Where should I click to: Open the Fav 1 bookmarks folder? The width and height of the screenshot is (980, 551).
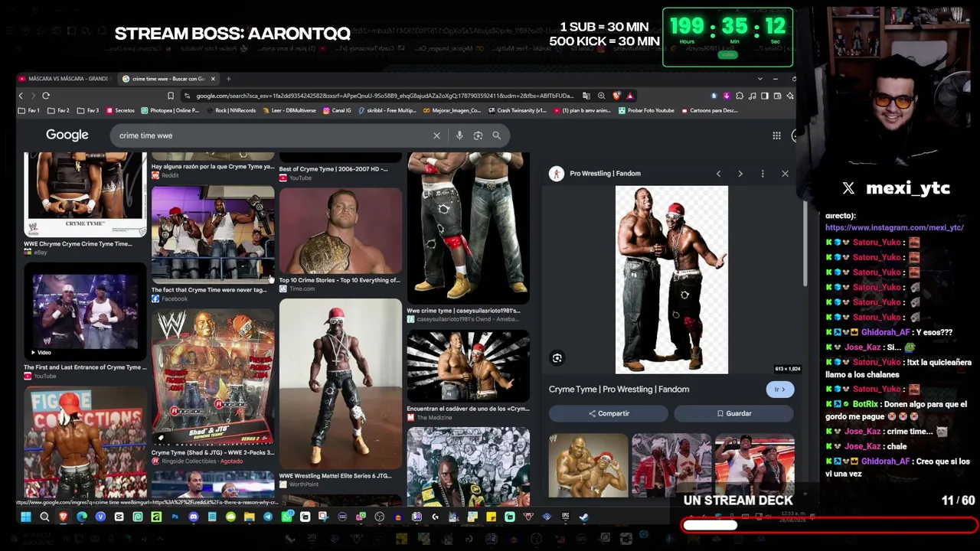coord(29,110)
